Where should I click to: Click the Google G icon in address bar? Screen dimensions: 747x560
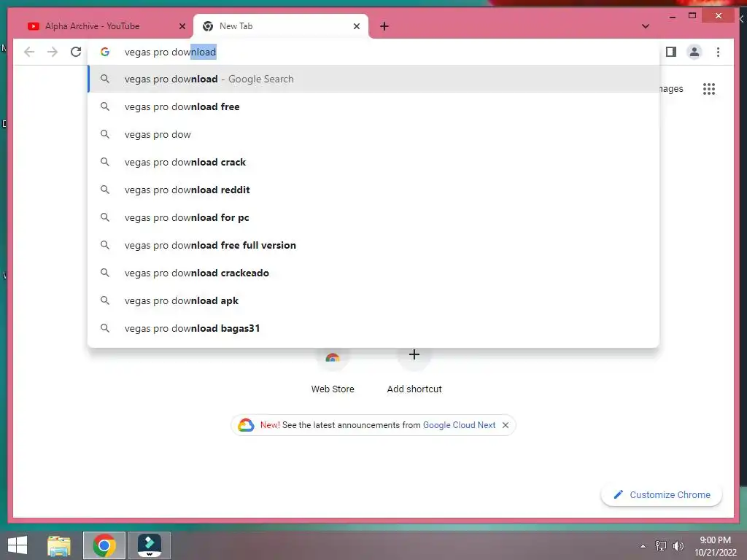[x=105, y=52]
